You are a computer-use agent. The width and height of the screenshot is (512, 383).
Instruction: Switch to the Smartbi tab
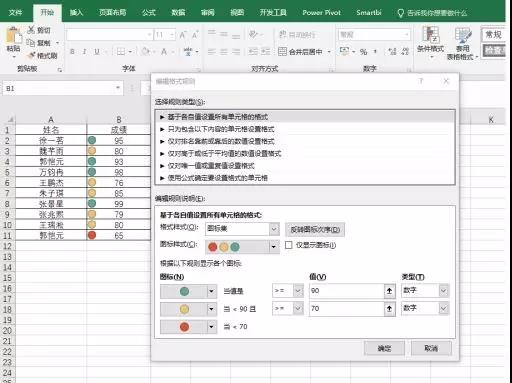click(x=369, y=13)
